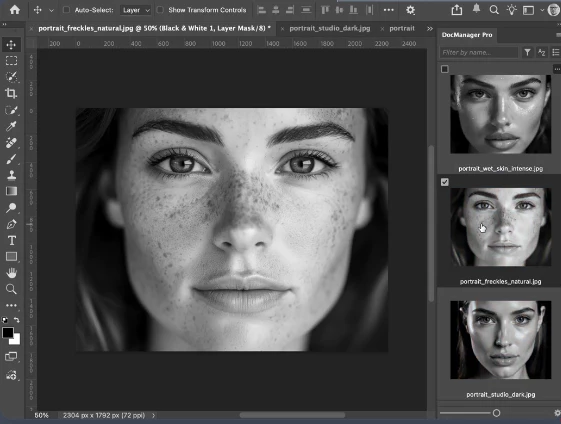Viewport: 561px width, 424px height.
Task: Click the Rectangular Marquee tool
Action: coord(11,60)
